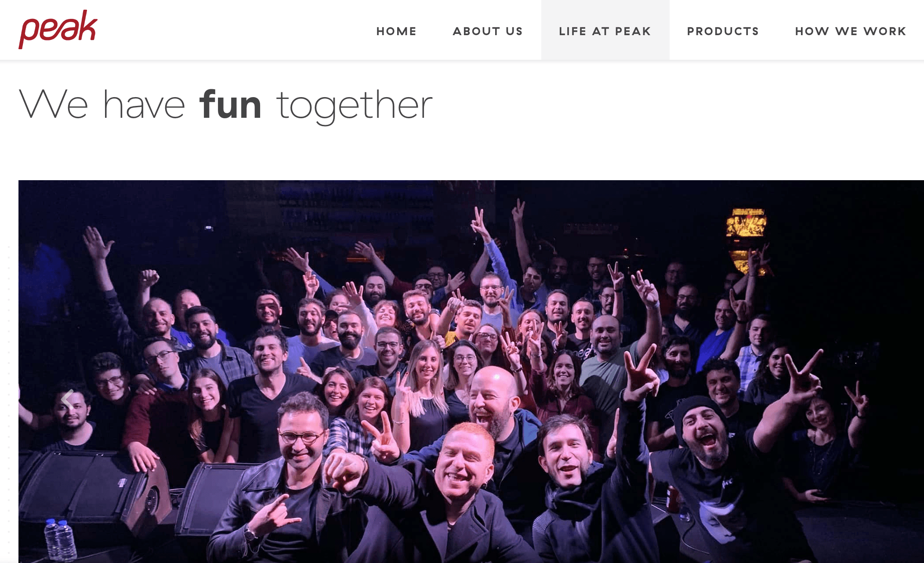The image size is (924, 563).
Task: Click the stage monitor speaker in photo
Action: click(x=94, y=492)
